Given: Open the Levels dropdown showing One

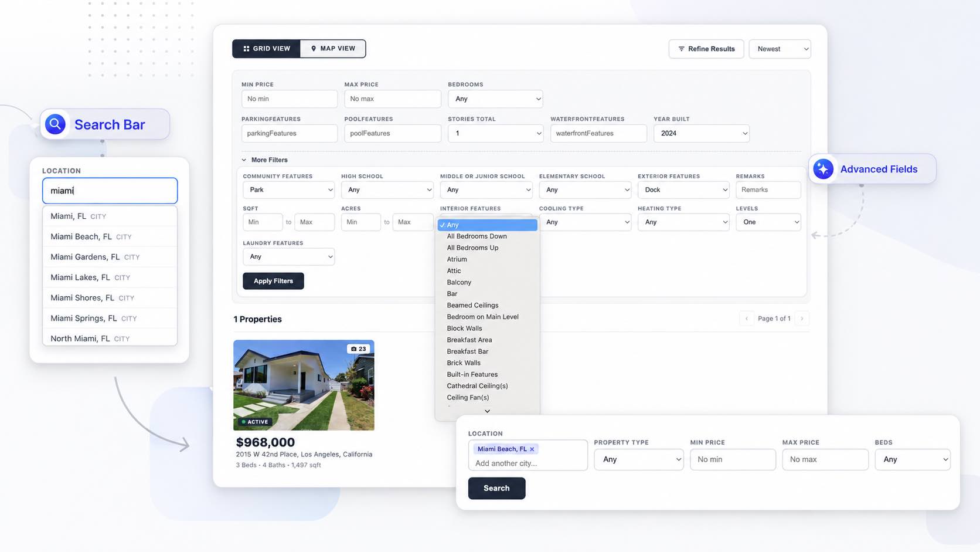Looking at the screenshot, I should pos(768,222).
